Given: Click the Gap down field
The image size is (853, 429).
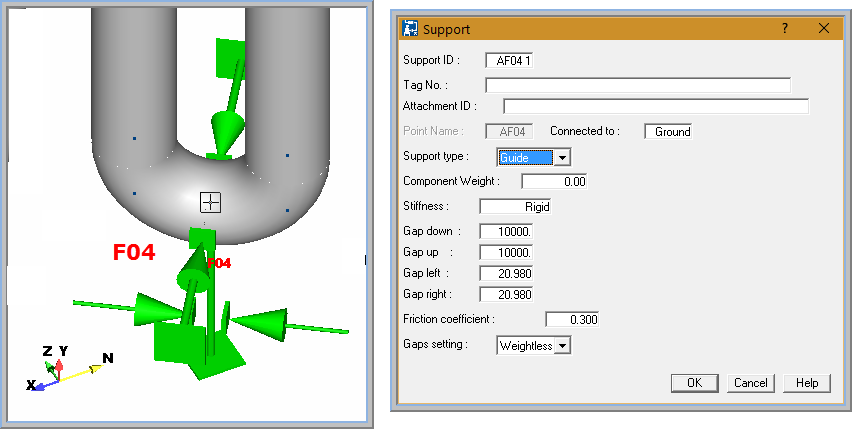Looking at the screenshot, I should (506, 232).
